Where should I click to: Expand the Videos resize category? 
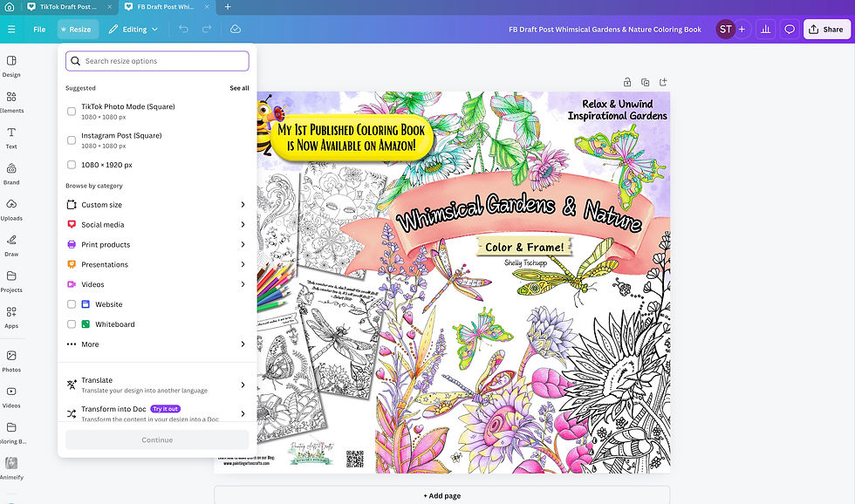(157, 284)
